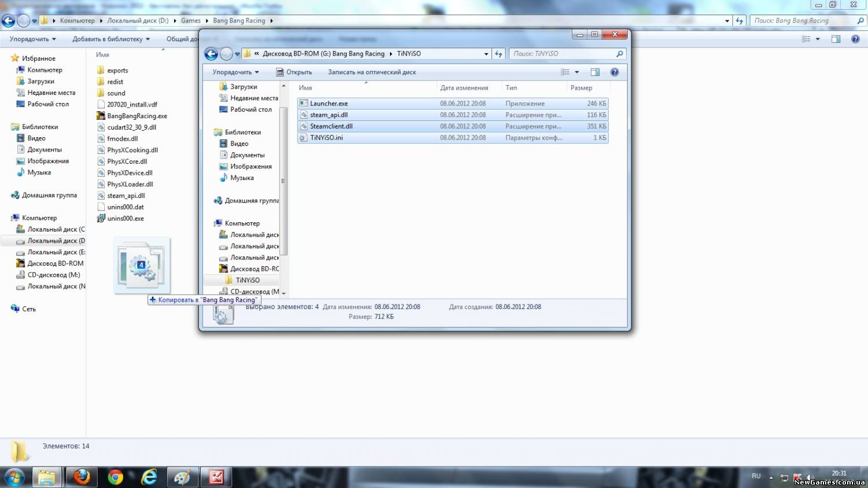Click Рабочий стол in TiNYiSO window tree
868x488 pixels.
coord(245,109)
